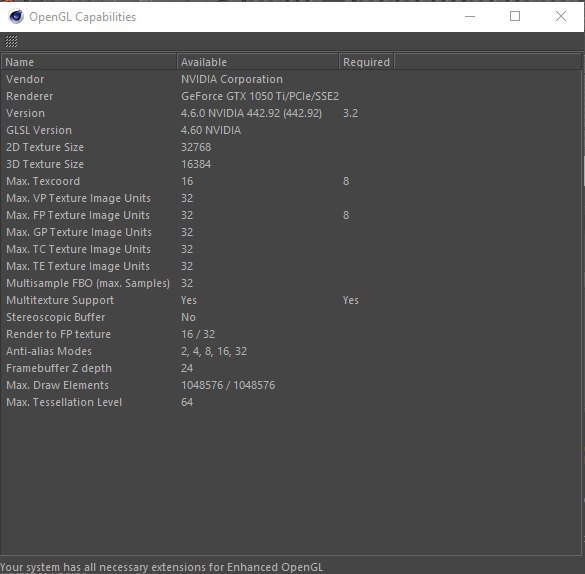
Task: Select the Anti-alias Modes row
Action: (291, 351)
